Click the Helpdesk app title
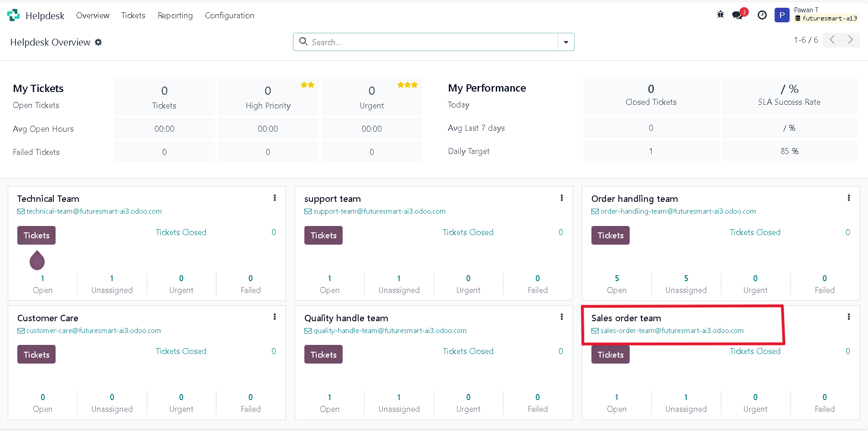 point(45,15)
